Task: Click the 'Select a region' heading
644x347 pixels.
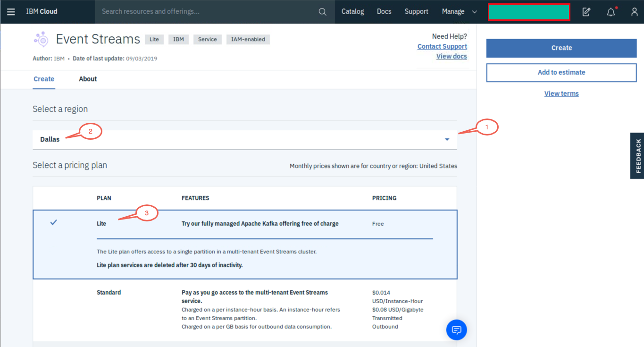Action: click(x=60, y=109)
